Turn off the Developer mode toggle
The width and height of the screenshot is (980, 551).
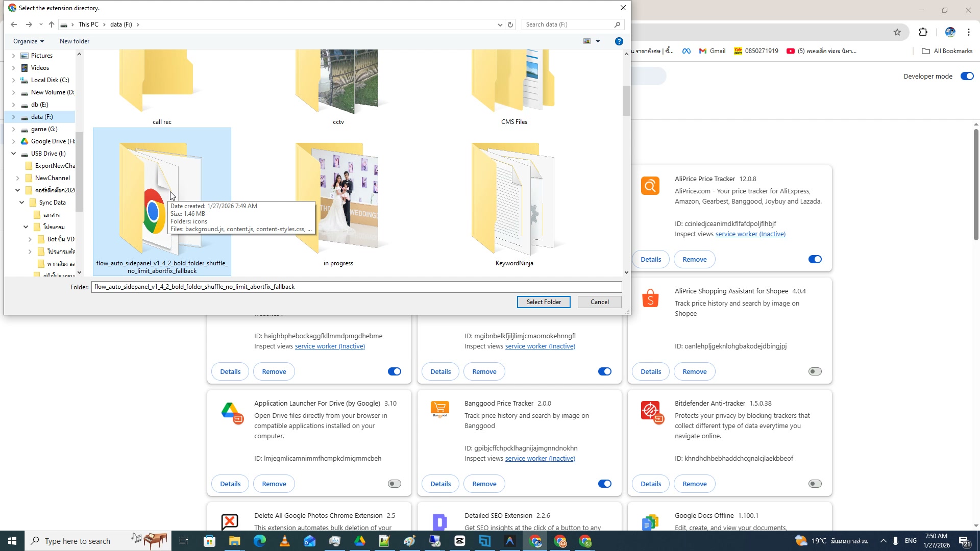point(967,76)
